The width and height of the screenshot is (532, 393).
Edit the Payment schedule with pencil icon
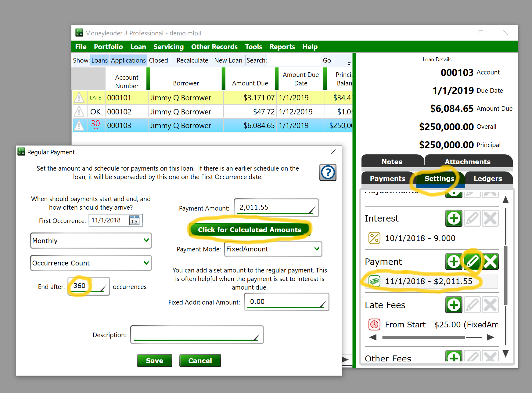[x=472, y=261]
